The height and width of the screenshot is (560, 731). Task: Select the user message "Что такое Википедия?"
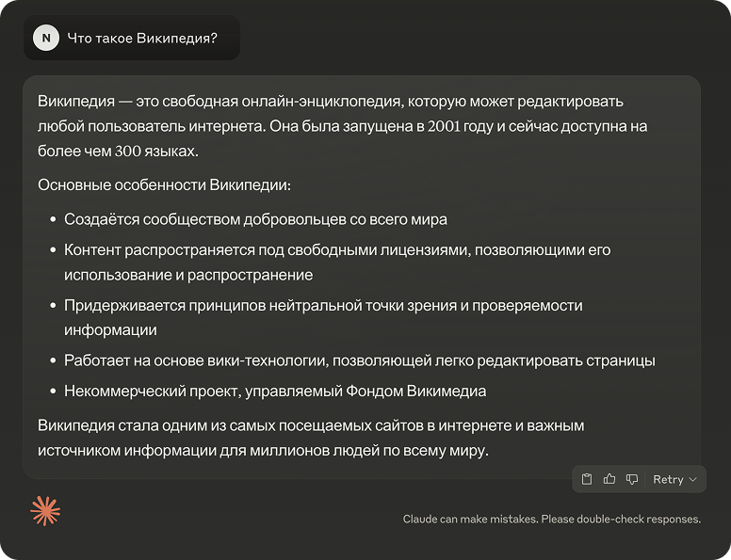(x=141, y=38)
